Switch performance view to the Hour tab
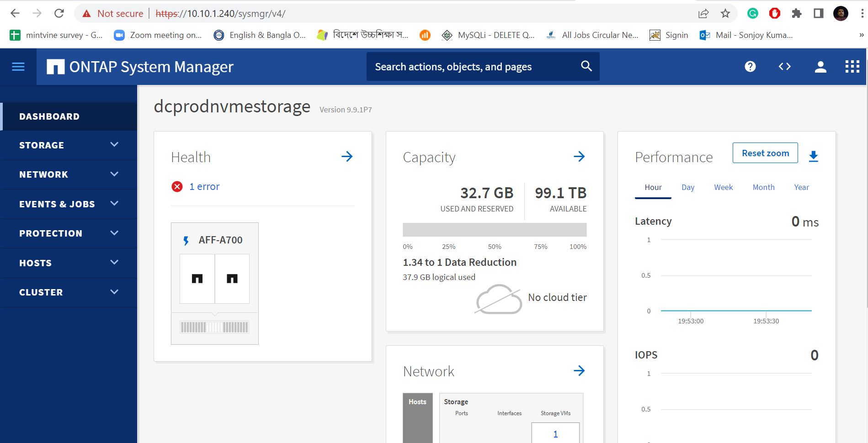Image resolution: width=868 pixels, height=443 pixels. 653,187
